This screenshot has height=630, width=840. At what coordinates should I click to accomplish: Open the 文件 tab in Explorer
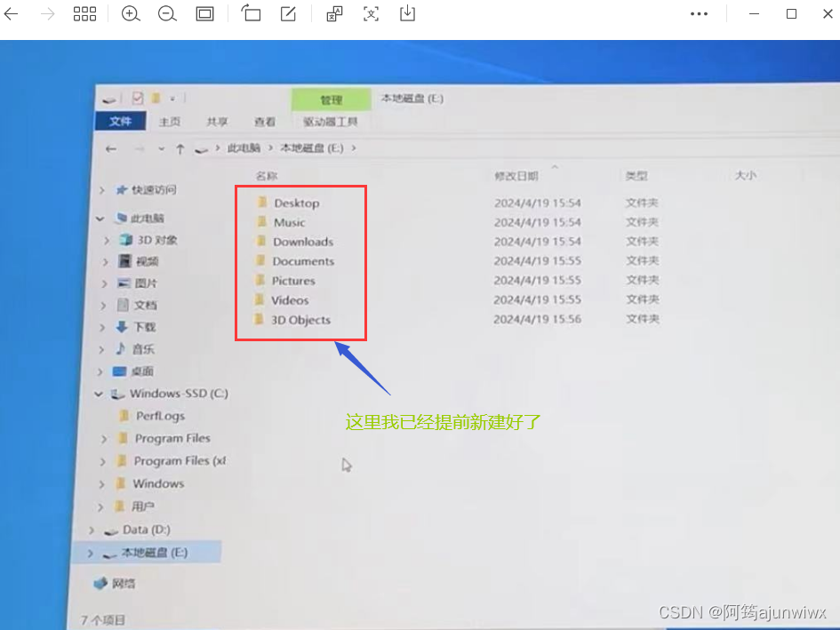(x=121, y=121)
